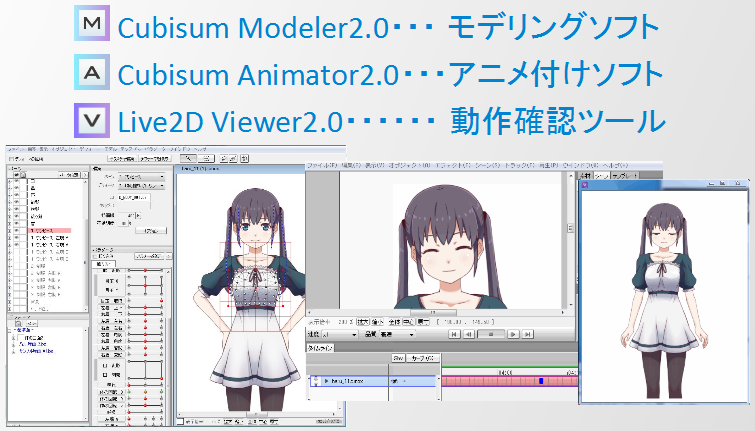The image size is (755, 431).
Task: Click the 縮小 zoom-out button in Animator
Action: click(x=378, y=322)
